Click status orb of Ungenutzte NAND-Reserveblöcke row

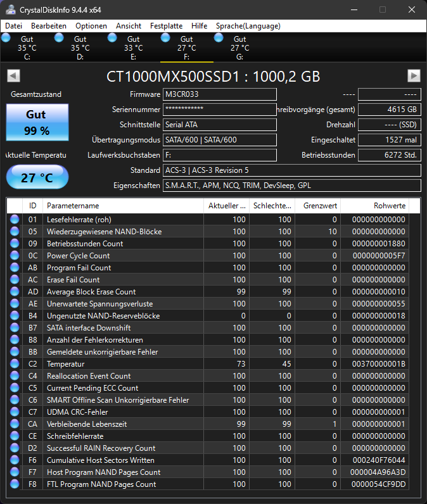coord(15,316)
